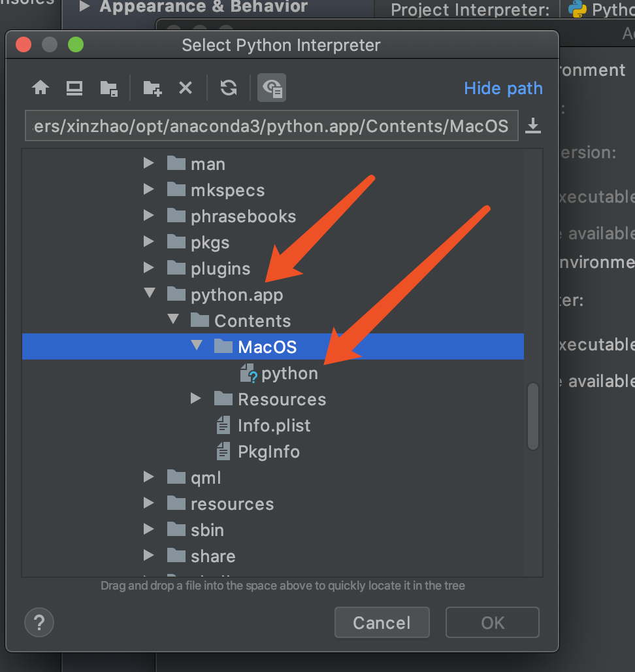Viewport: 635px width, 672px height.
Task: Delete selection with the X toolbar icon
Action: (x=186, y=88)
